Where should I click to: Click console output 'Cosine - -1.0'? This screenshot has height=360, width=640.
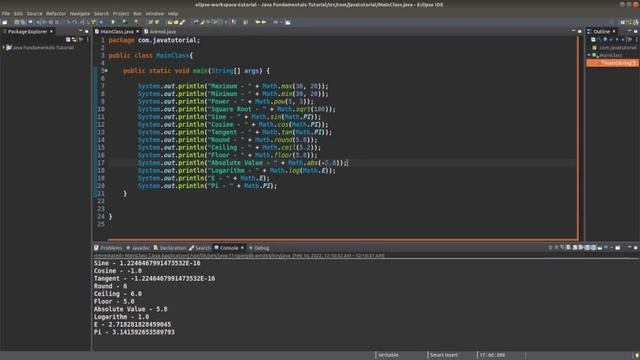[x=118, y=271]
